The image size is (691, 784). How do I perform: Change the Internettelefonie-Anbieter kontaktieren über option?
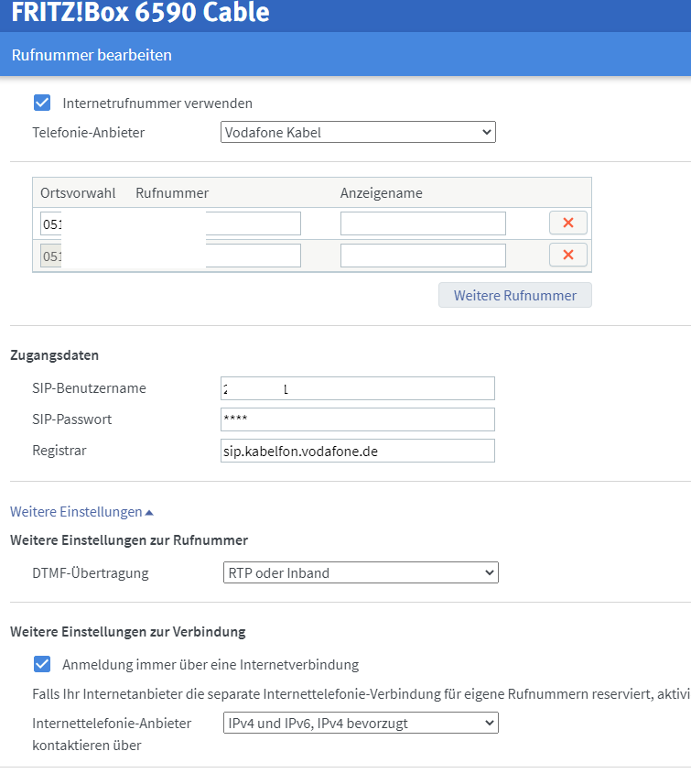point(361,723)
